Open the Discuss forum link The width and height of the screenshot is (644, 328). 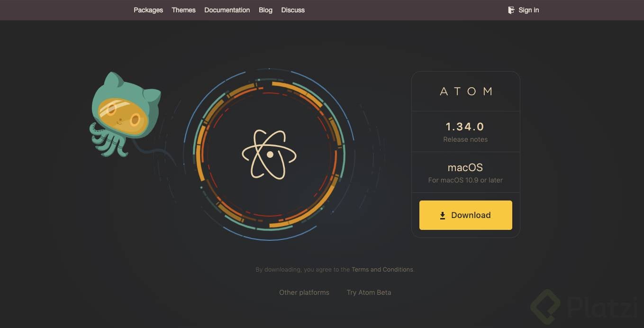293,10
